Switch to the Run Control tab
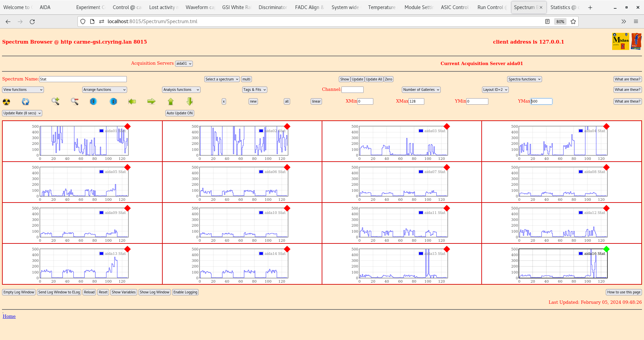This screenshot has height=340, width=644. [x=490, y=7]
